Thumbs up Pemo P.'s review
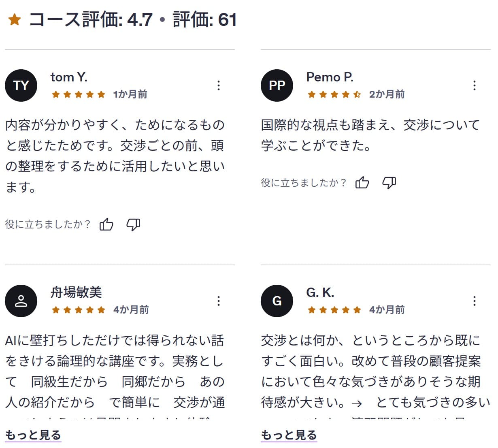This screenshot has height=448, width=498. click(362, 183)
